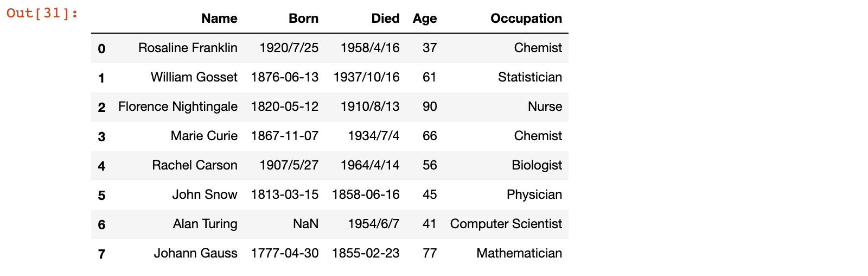Click the Rosaline Franklin name cell
868x276 pixels.
[188, 48]
